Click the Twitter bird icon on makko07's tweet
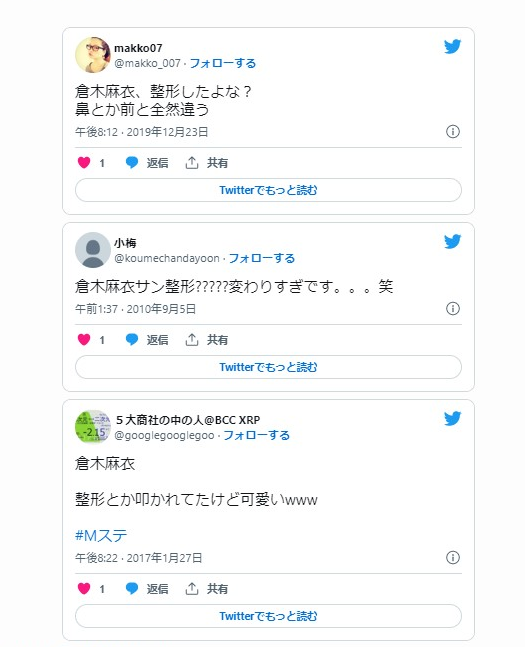The height and width of the screenshot is (647, 525). 452,46
